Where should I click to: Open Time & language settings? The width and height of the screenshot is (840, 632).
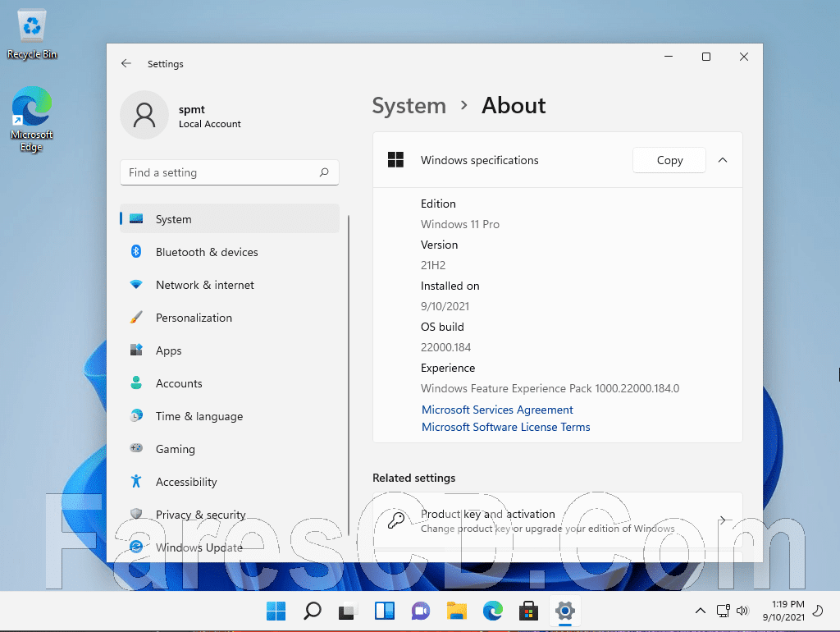click(x=230, y=415)
